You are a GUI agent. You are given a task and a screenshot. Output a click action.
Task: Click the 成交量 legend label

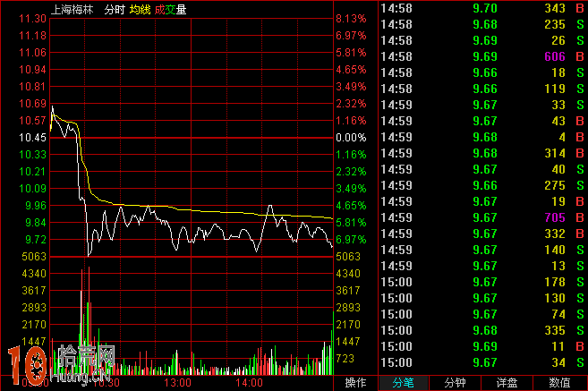170,9
